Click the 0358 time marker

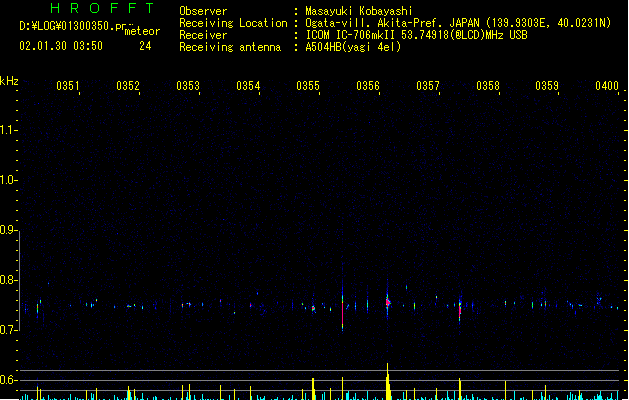pos(488,86)
